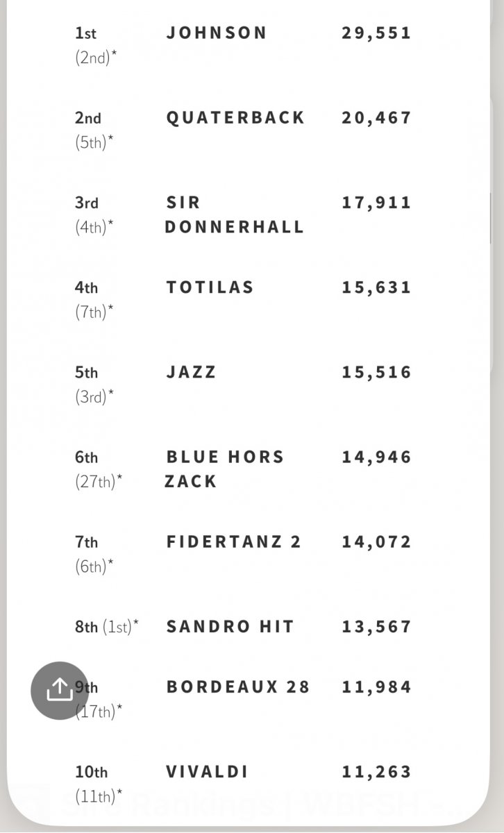The width and height of the screenshot is (504, 833).
Task: Click the VIVALDI sire name
Action: (207, 771)
